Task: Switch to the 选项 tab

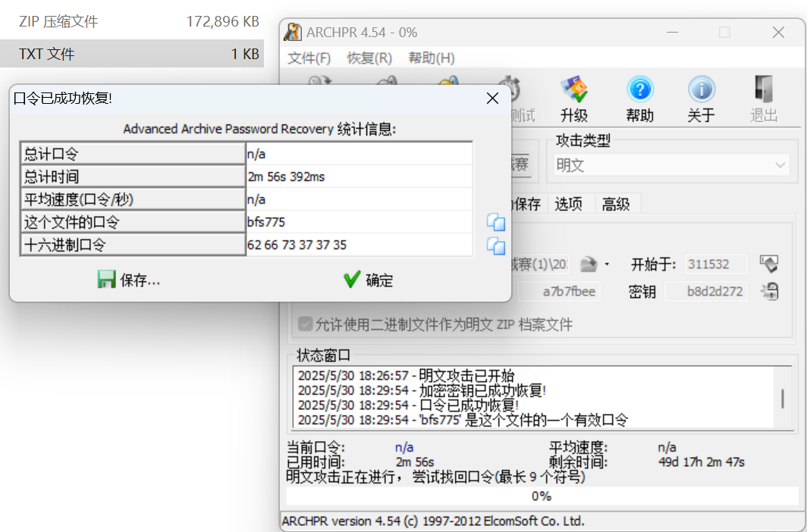Action: click(569, 204)
